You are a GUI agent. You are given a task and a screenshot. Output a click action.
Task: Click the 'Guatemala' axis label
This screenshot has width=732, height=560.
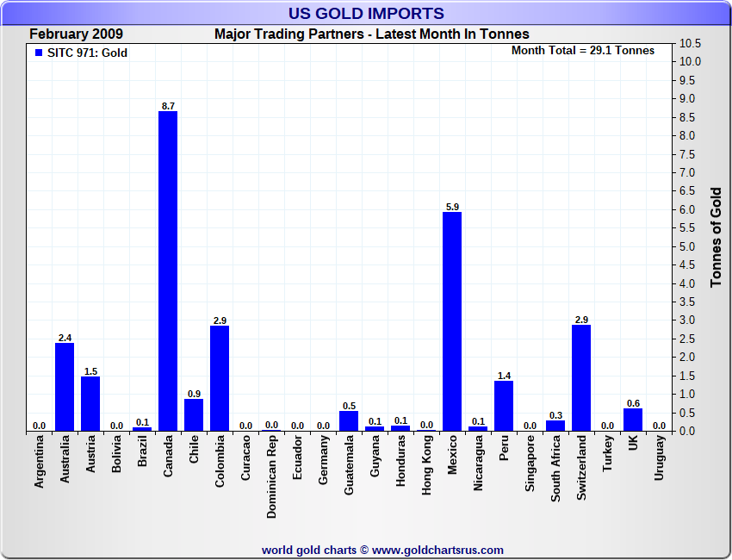click(x=349, y=464)
